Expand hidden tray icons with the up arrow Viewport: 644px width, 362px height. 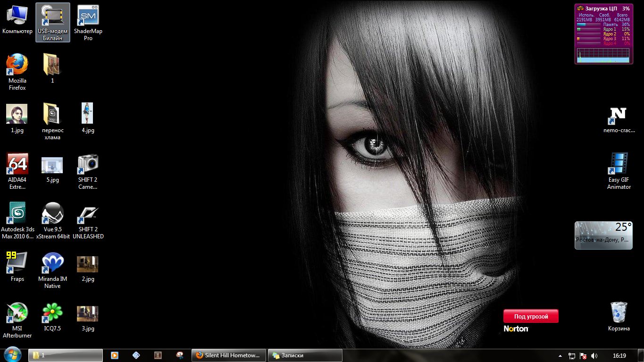pos(560,356)
